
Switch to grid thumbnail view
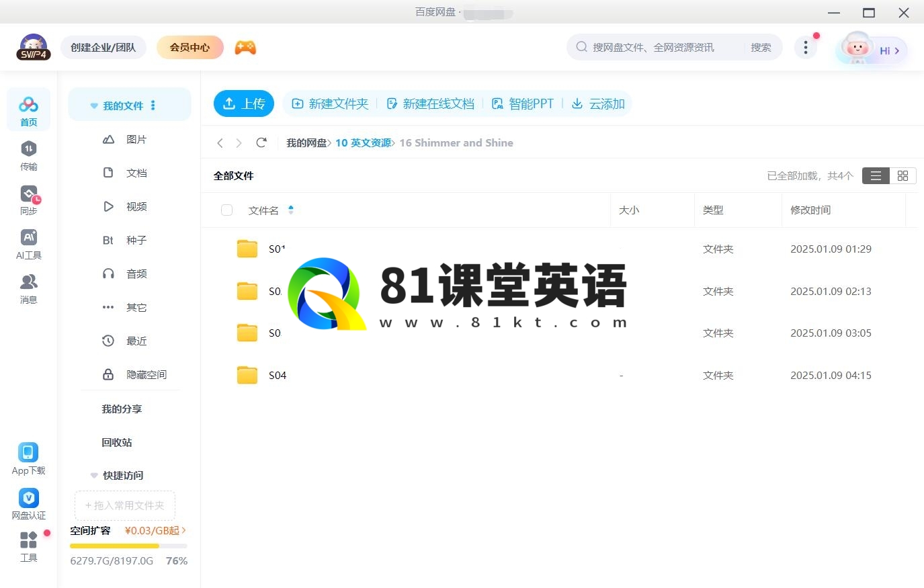click(902, 175)
